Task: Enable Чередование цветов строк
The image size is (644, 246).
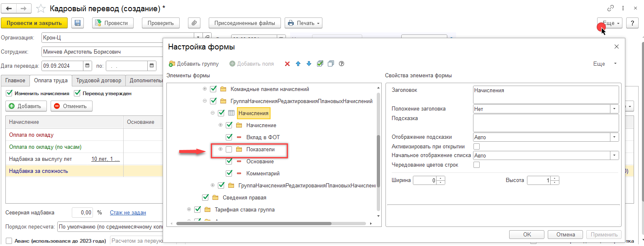Action: [x=476, y=165]
